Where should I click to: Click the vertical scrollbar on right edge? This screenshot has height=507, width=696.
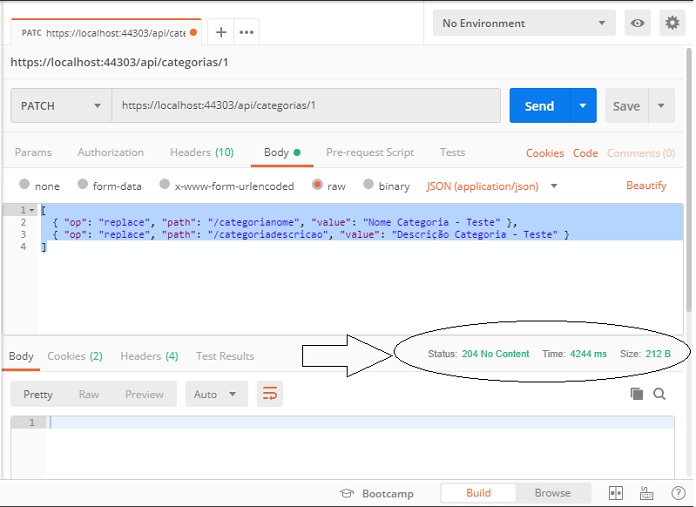pyautogui.click(x=689, y=180)
